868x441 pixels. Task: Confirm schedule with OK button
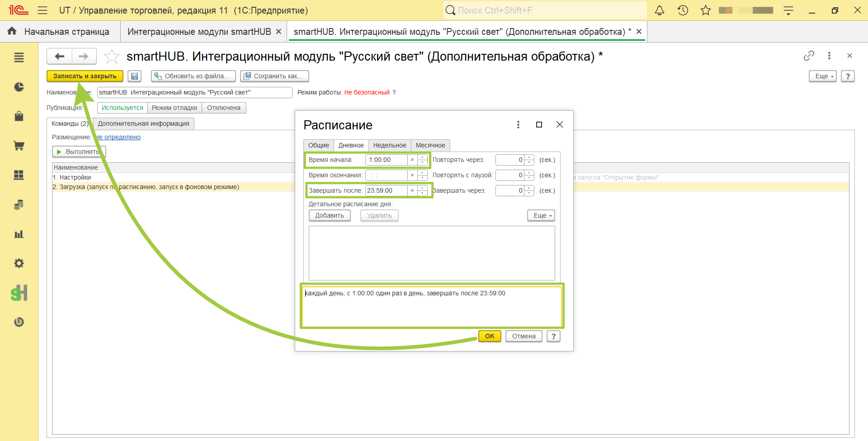coord(490,336)
